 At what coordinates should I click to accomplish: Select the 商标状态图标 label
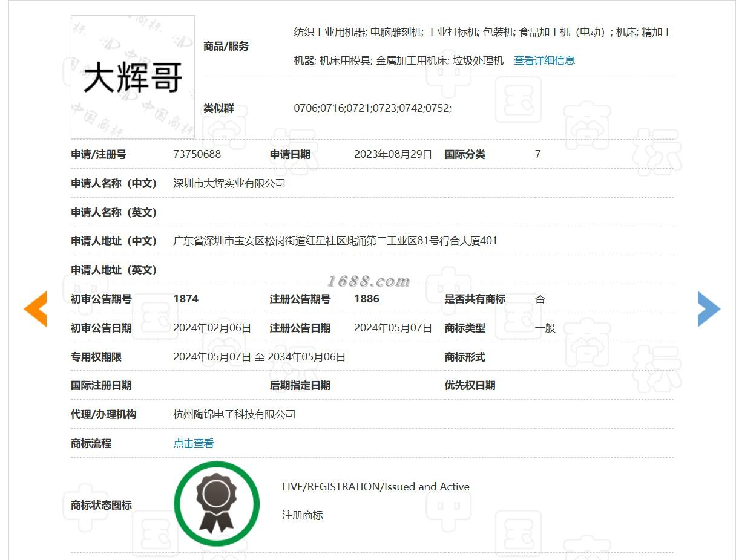point(101,505)
